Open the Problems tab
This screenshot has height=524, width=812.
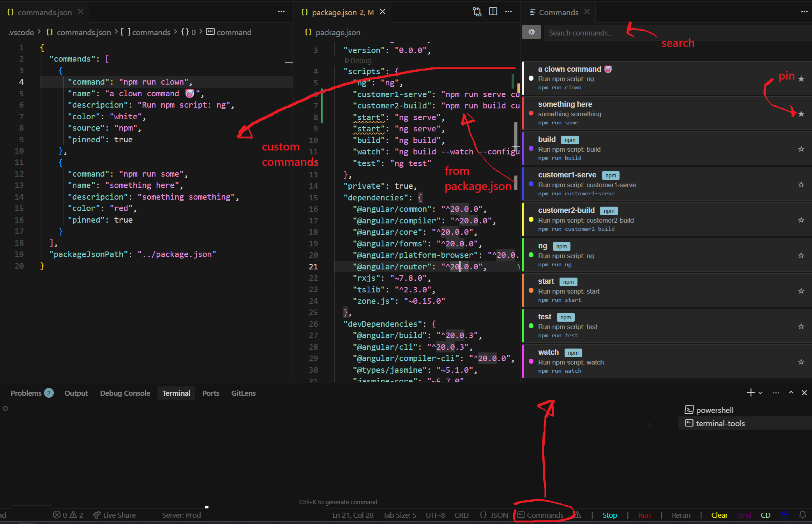26,393
